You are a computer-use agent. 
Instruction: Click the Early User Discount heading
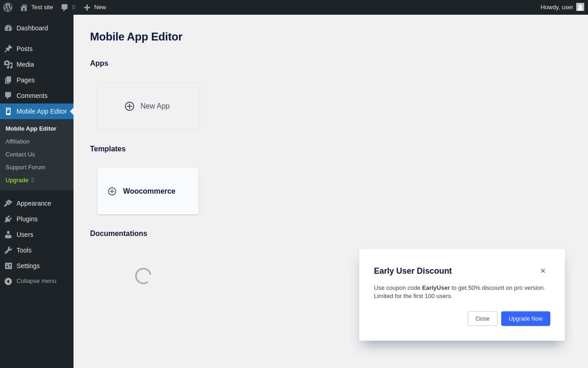[x=413, y=271]
